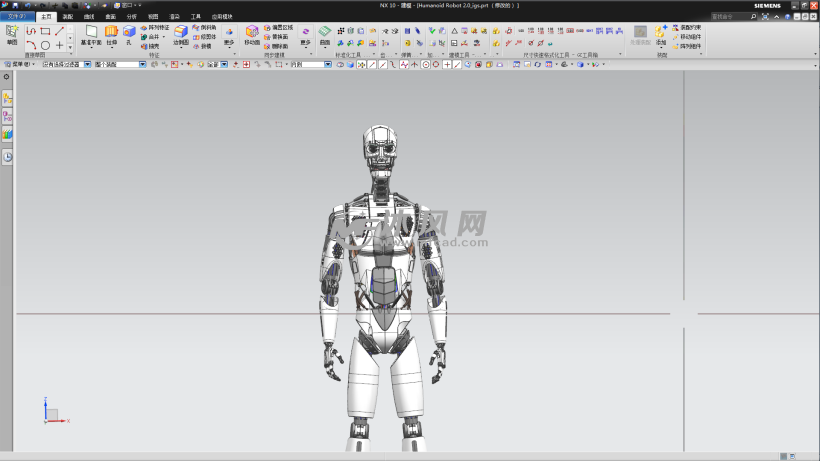Click the 拔模 draft command
The image size is (820, 461).
(202, 47)
